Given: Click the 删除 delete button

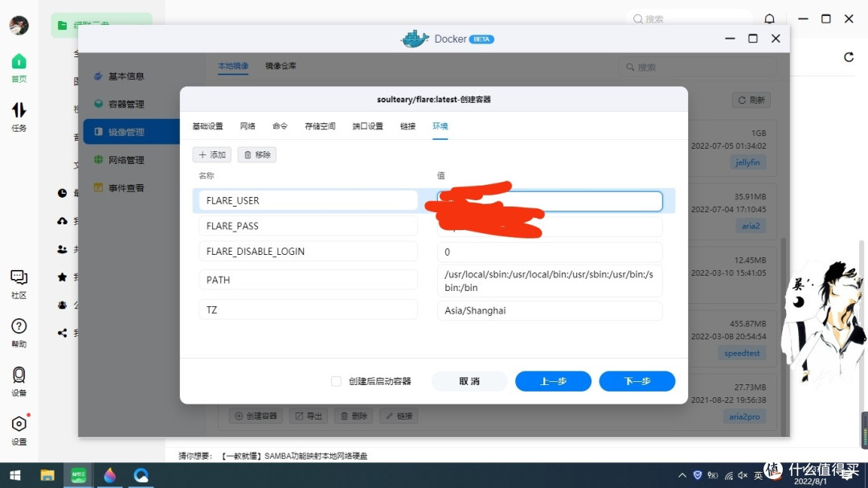Looking at the screenshot, I should pos(354,416).
